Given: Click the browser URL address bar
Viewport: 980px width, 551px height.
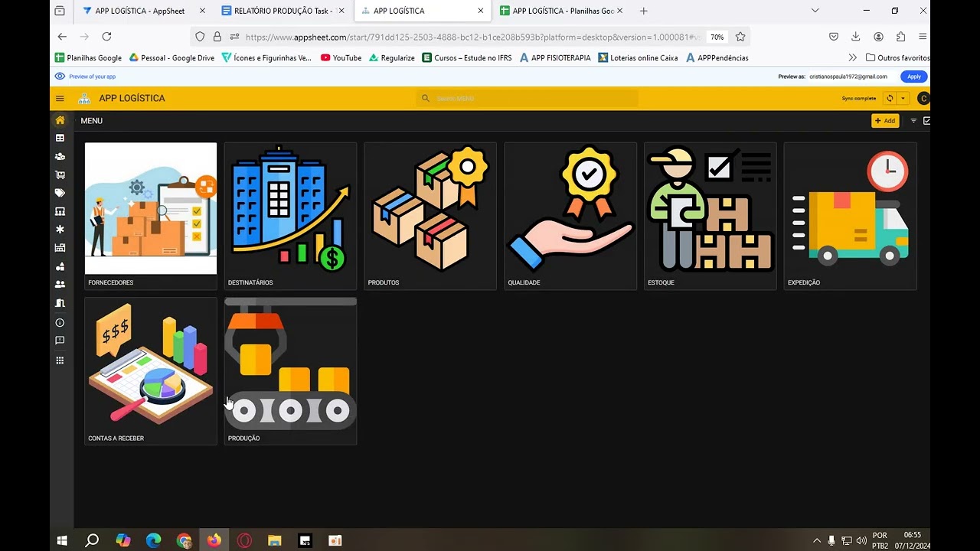Looking at the screenshot, I should coord(471,37).
